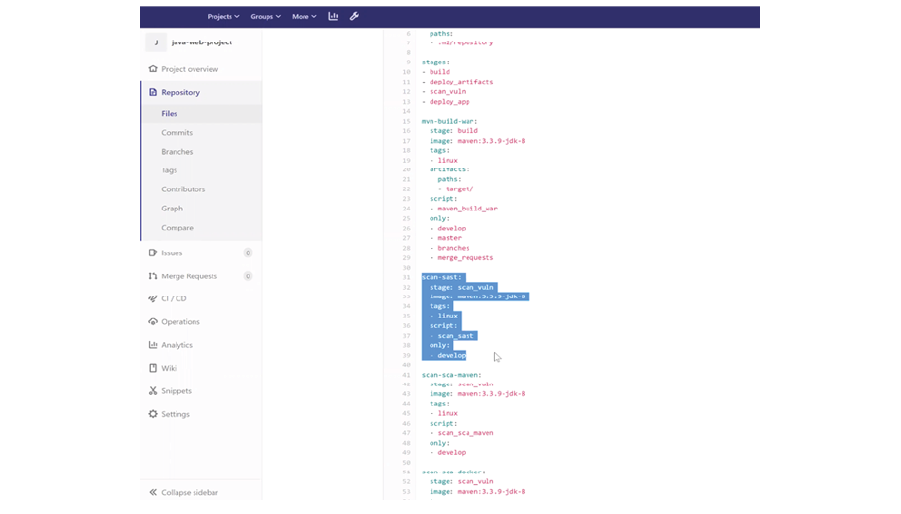Open the More dropdown in navbar
The width and height of the screenshot is (901, 514).
(304, 17)
